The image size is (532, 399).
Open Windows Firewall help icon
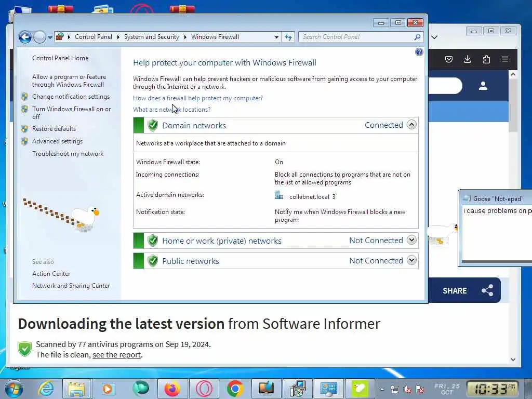pyautogui.click(x=419, y=52)
